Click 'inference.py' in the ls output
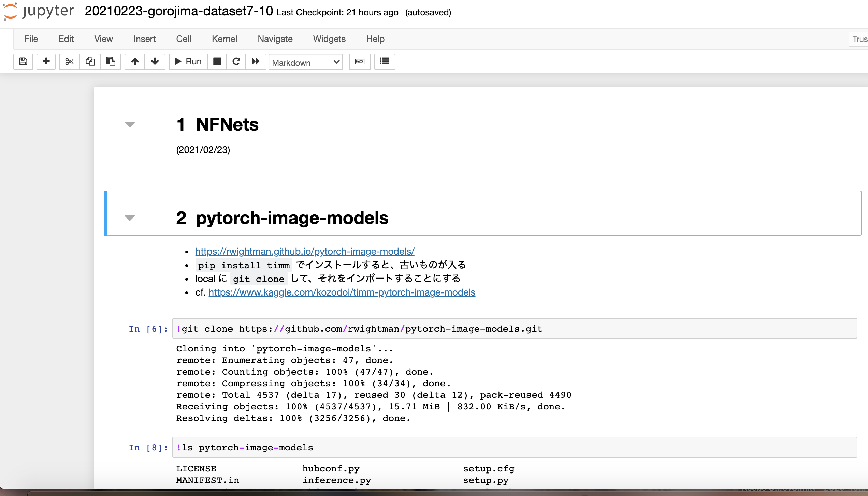The width and height of the screenshot is (868, 496). 337,480
